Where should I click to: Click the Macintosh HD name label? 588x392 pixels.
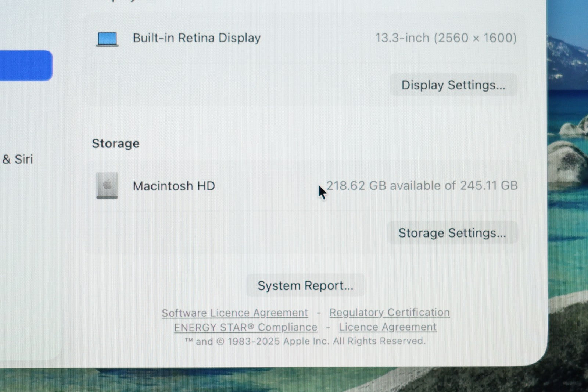click(174, 186)
